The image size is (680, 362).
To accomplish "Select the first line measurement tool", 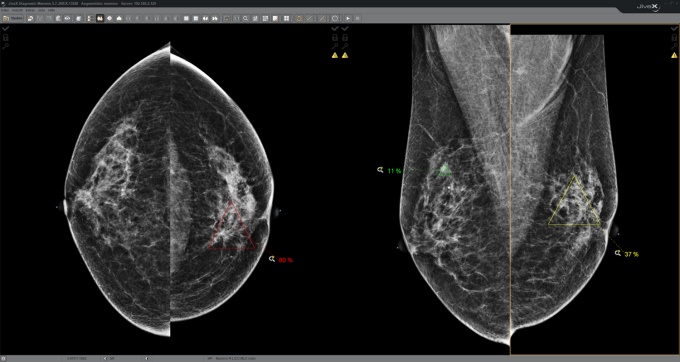I will (310, 19).
